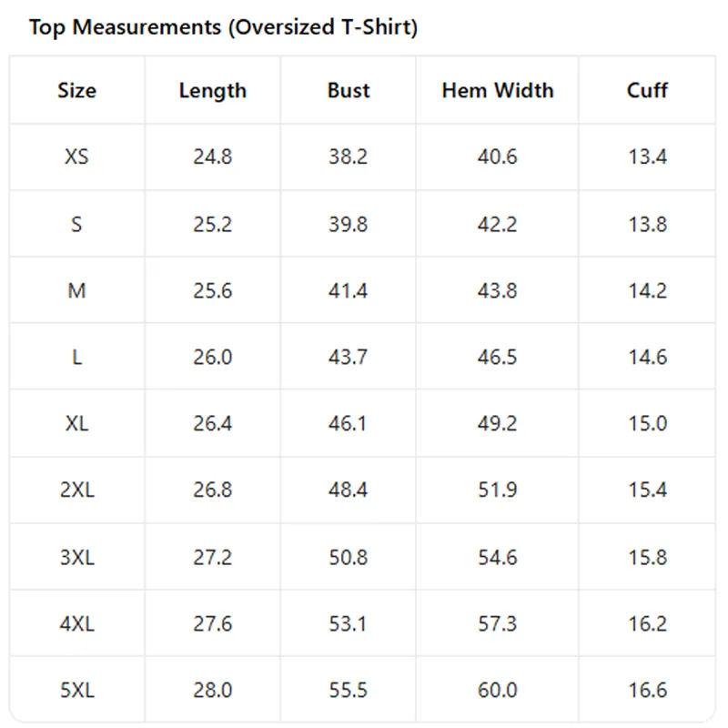Click the Bust column header
The image size is (728, 728).
coord(349,91)
